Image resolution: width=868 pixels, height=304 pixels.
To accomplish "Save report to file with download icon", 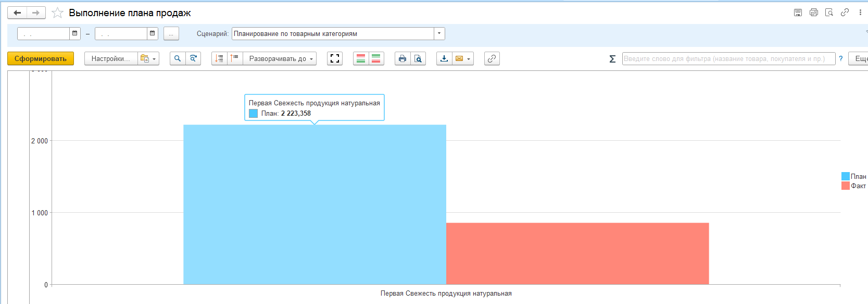I will tap(444, 58).
